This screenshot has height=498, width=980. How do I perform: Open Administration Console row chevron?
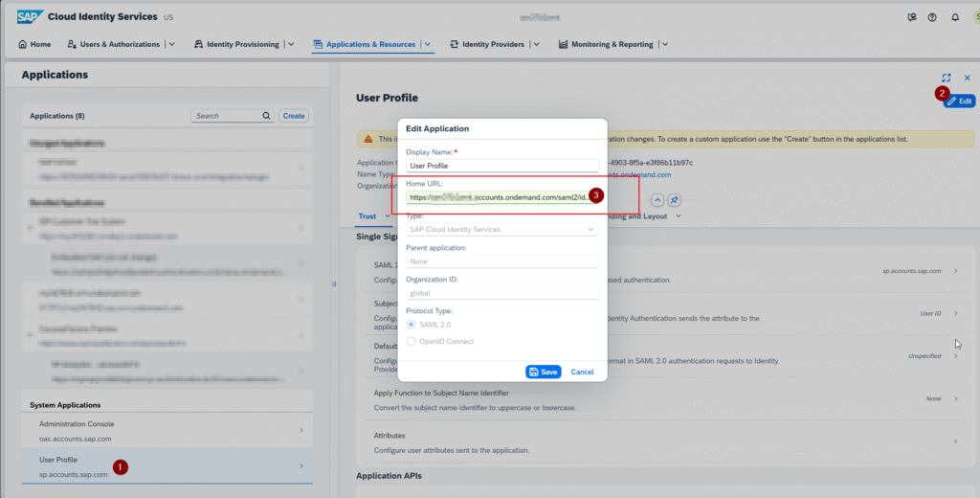pyautogui.click(x=301, y=430)
